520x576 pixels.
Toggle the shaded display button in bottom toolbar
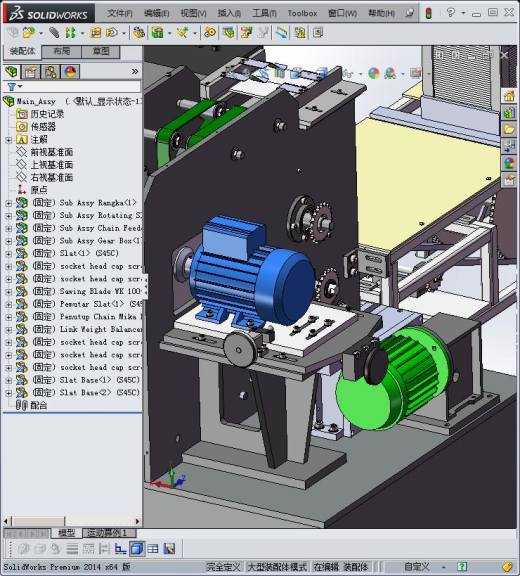tap(137, 549)
